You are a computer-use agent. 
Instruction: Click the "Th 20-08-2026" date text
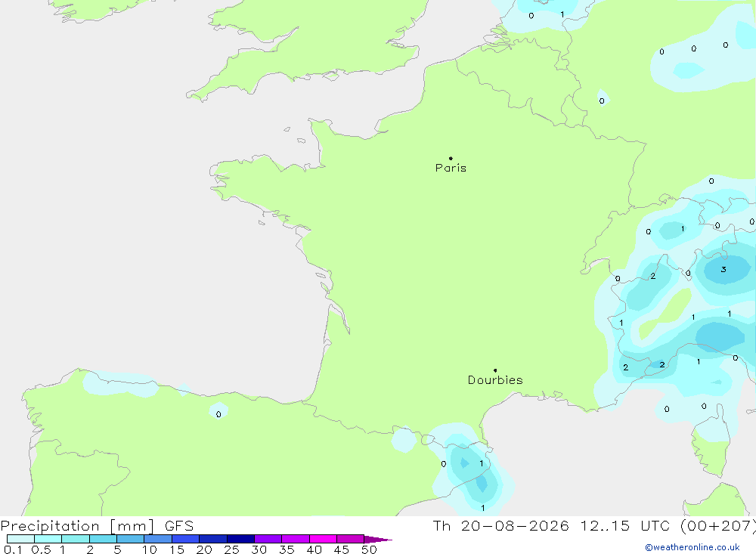[x=500, y=526]
